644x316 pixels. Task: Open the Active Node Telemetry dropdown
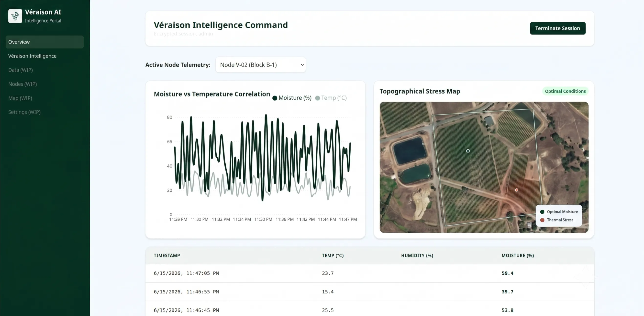(260, 65)
